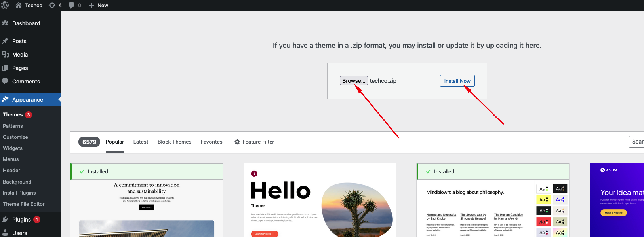Open the comments bubble icon in admin bar
Image resolution: width=644 pixels, height=237 pixels.
pos(71,5)
